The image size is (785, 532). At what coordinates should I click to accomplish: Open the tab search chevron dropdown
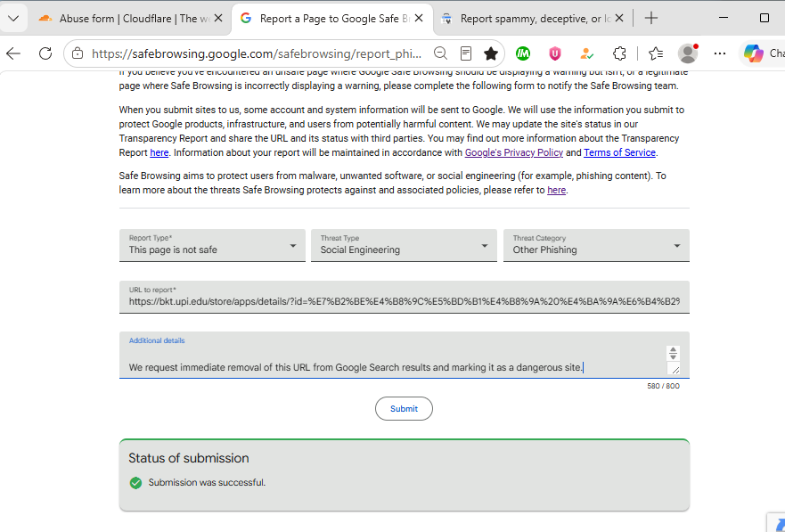(13, 19)
